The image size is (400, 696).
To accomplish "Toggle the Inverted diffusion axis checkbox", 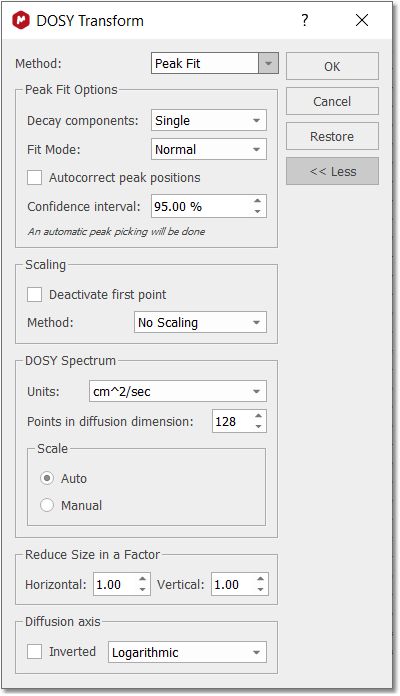I will pos(35,652).
